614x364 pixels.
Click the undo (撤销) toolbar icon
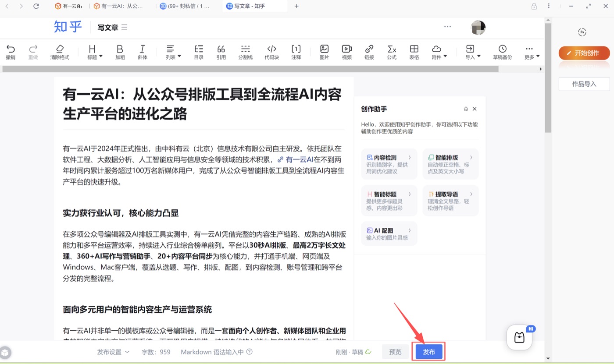pos(11,52)
